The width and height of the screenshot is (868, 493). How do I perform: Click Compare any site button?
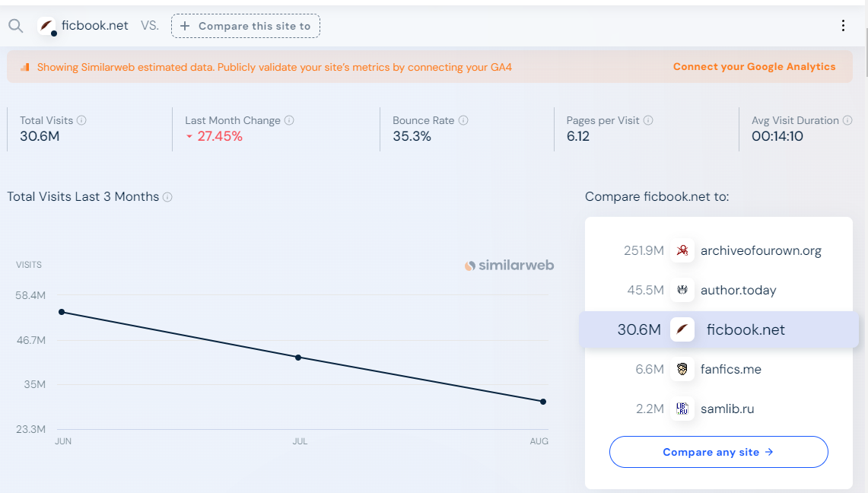coord(719,452)
